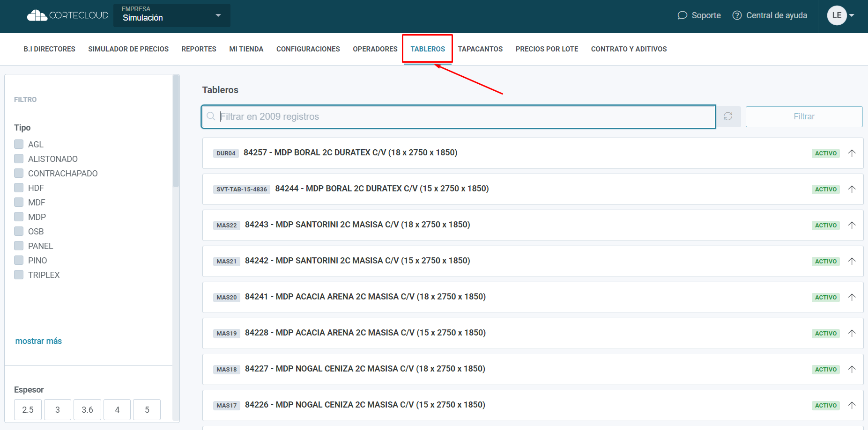Check the MDP type filter
The image size is (868, 430).
click(19, 217)
